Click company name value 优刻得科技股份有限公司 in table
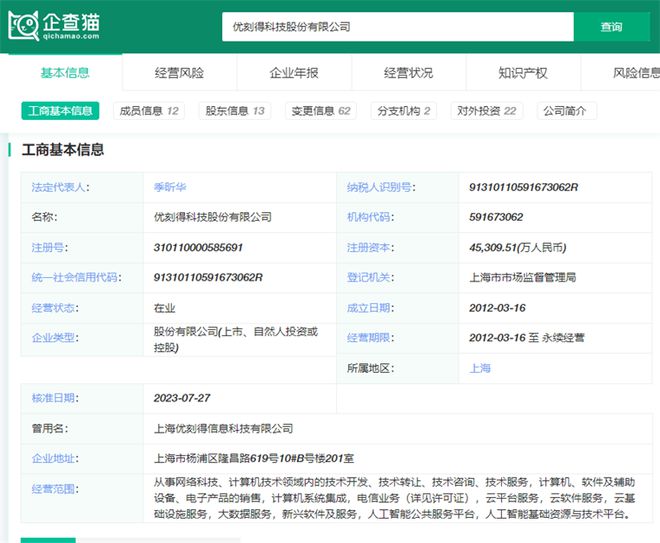Viewport: 660px width, 543px height. coord(213,217)
